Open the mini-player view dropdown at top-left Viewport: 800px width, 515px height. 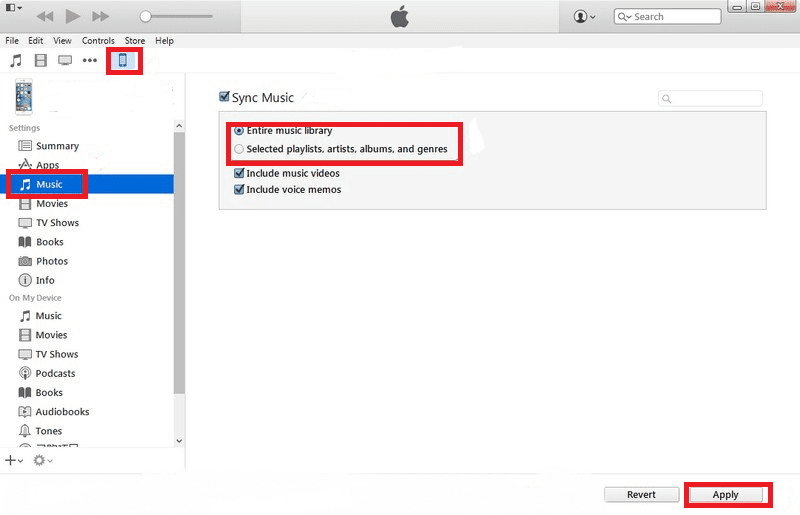[x=14, y=8]
